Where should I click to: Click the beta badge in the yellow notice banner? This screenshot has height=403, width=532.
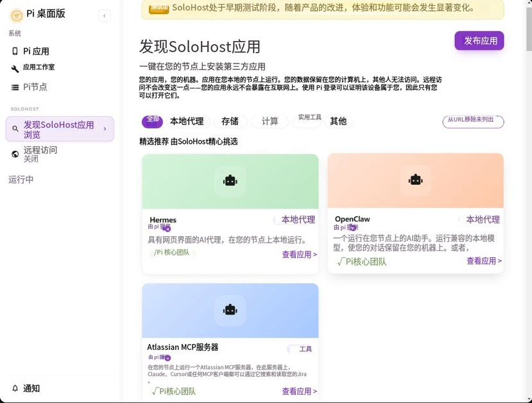[x=159, y=8]
